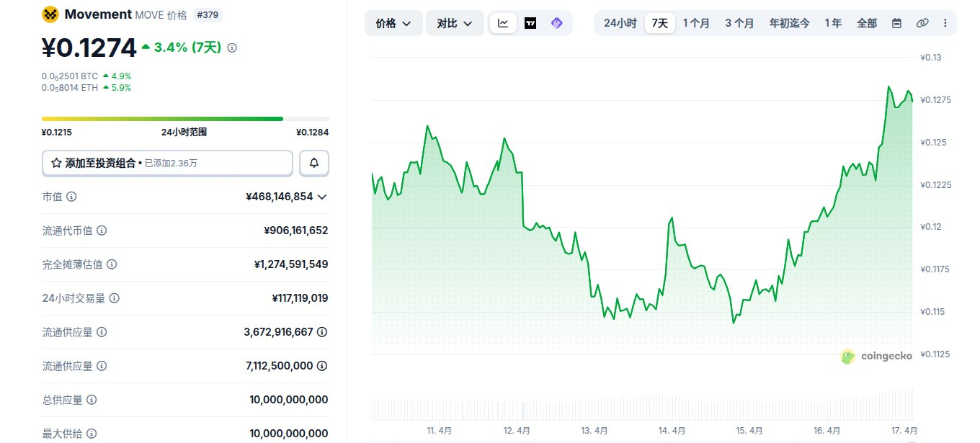The height and width of the screenshot is (443, 980).
Task: Click the 0.0₅8014 ETH value
Action: click(x=69, y=88)
